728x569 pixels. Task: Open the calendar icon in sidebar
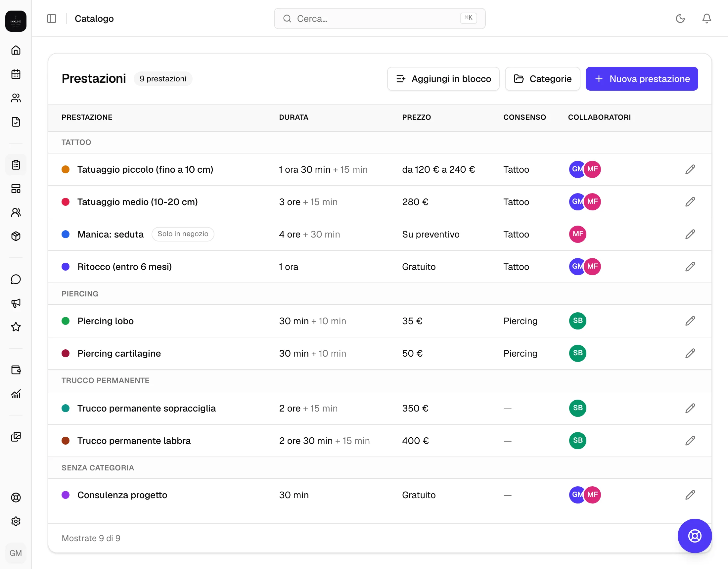point(16,74)
